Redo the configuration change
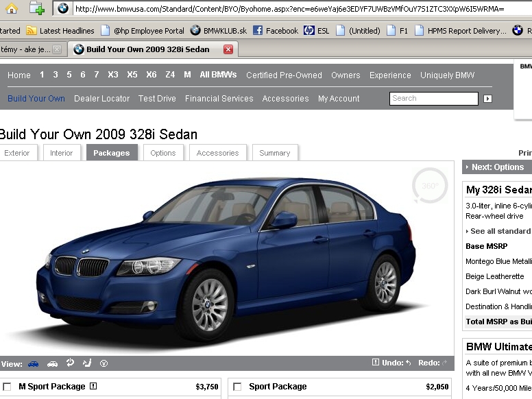 [433, 363]
